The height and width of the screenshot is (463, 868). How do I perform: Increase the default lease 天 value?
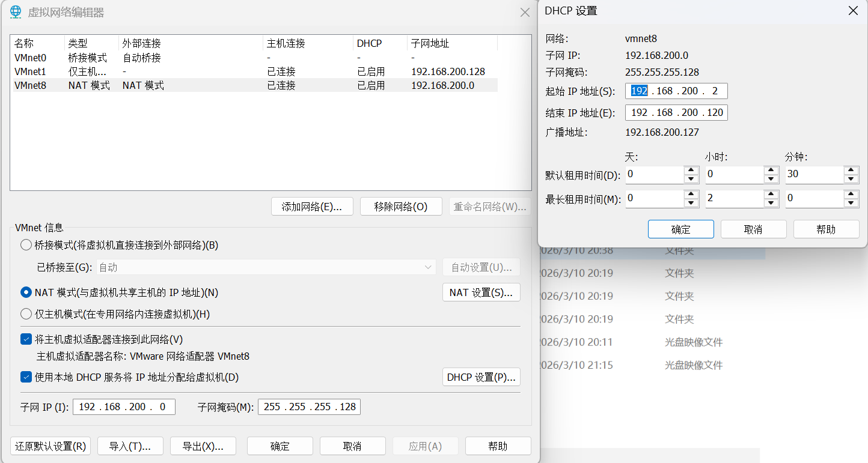(691, 171)
